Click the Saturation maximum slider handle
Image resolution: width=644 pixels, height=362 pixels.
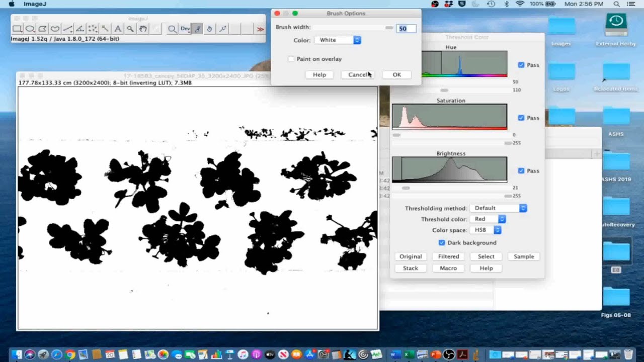pyautogui.click(x=508, y=143)
